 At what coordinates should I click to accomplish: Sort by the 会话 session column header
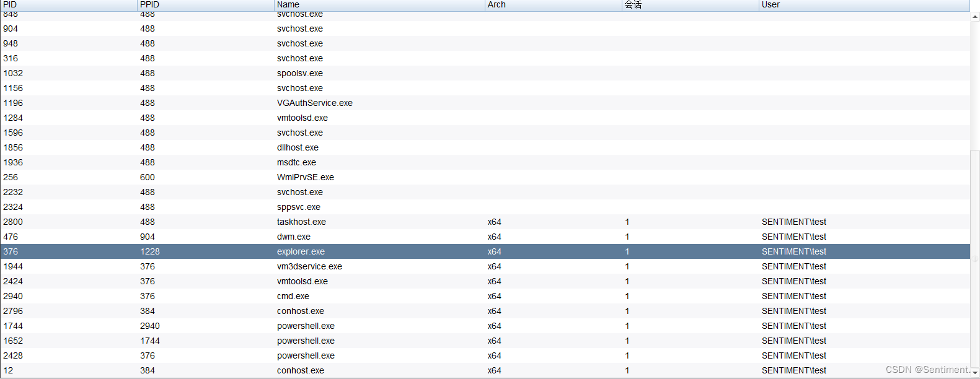coord(690,5)
